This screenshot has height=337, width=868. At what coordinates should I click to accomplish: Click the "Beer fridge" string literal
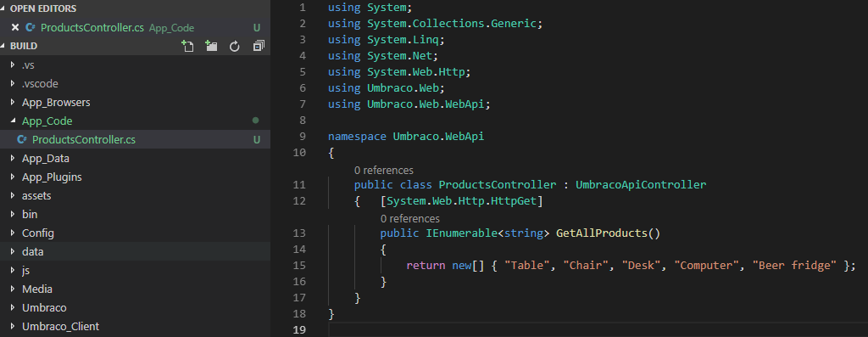793,266
